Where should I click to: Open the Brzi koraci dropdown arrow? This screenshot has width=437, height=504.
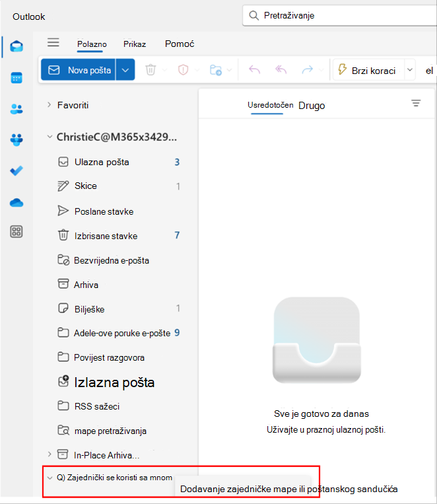pos(410,70)
